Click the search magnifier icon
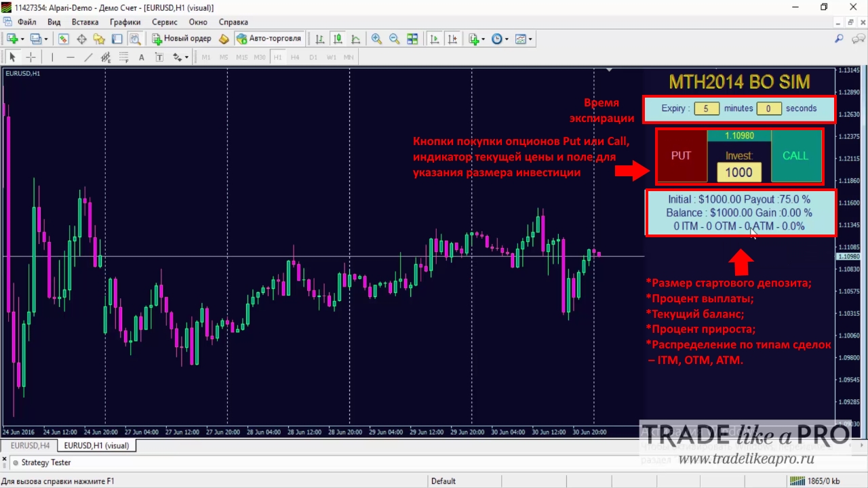The image size is (868, 488). [840, 39]
